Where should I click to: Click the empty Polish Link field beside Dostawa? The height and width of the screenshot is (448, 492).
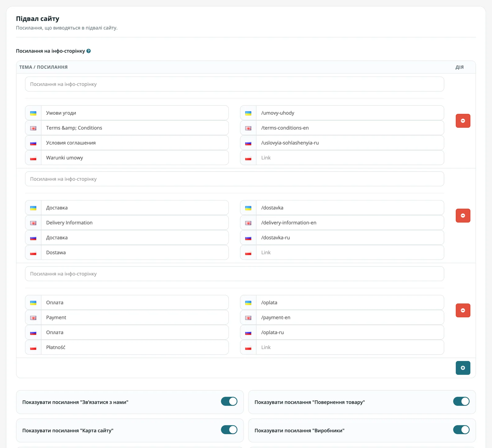click(x=350, y=252)
